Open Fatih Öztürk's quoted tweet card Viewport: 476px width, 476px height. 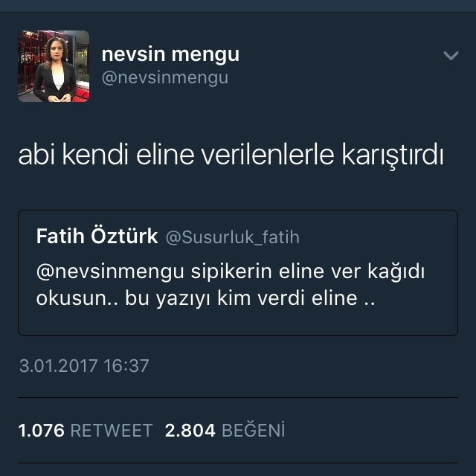click(238, 273)
